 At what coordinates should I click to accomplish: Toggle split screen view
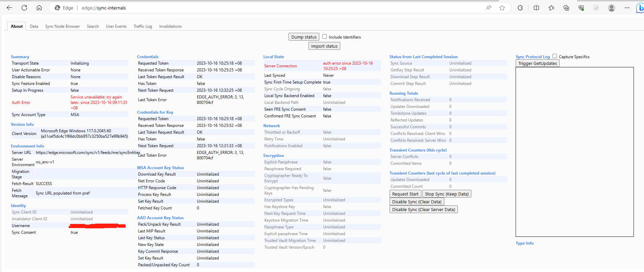(536, 8)
